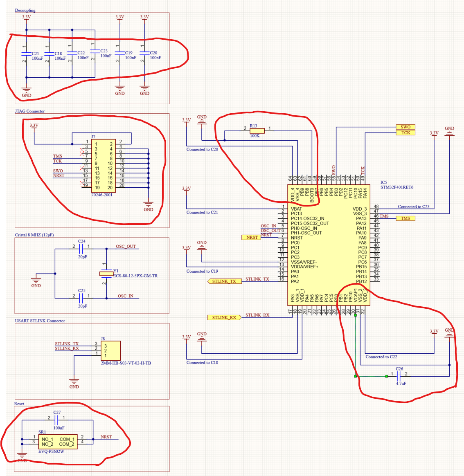464x476 pixels.
Task: Click the SR1 EVQ-P2602W reset switch symbol
Action: [x=59, y=440]
